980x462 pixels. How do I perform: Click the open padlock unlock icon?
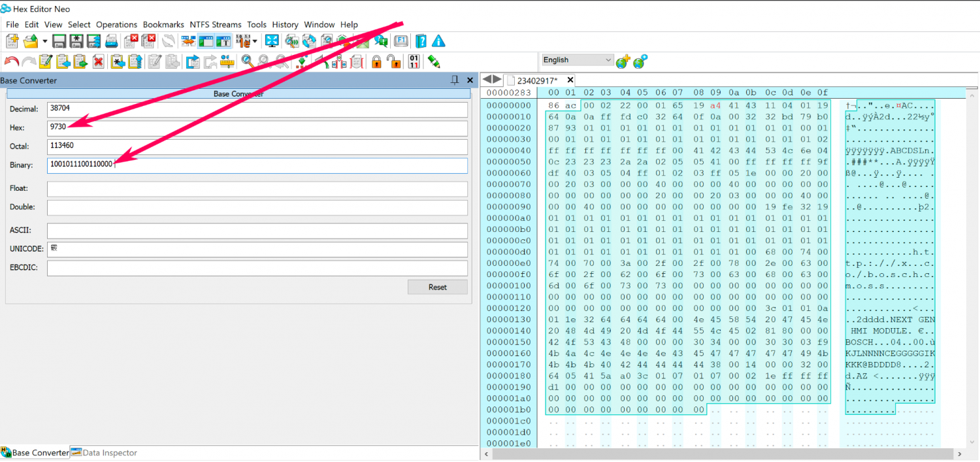[394, 61]
